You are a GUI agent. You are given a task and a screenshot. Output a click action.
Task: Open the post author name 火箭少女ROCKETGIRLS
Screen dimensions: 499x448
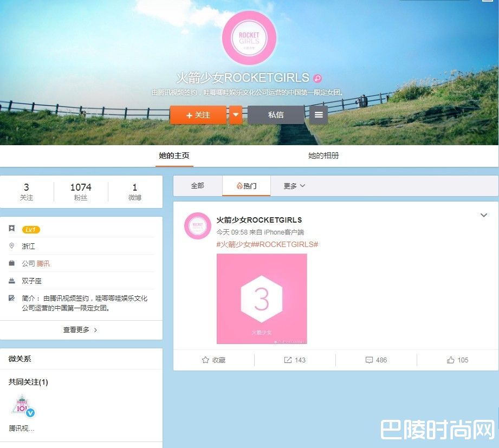(259, 220)
